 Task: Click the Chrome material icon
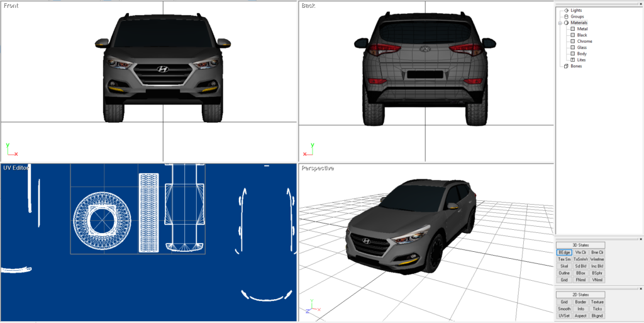572,42
